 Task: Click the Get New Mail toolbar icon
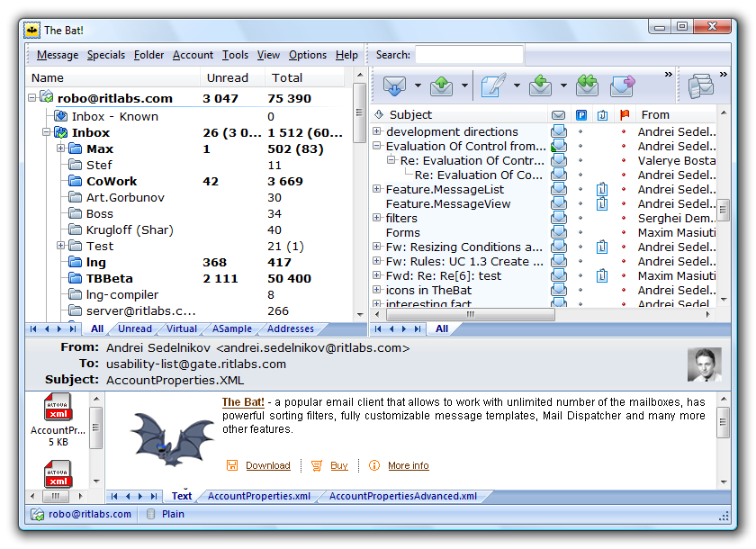coord(394,86)
